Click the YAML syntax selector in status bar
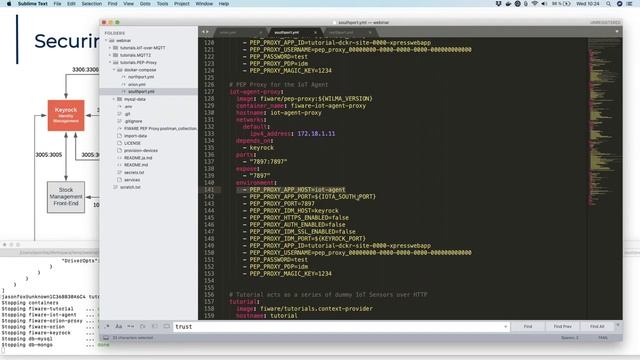Screen dimensions: 640x360 602,338
